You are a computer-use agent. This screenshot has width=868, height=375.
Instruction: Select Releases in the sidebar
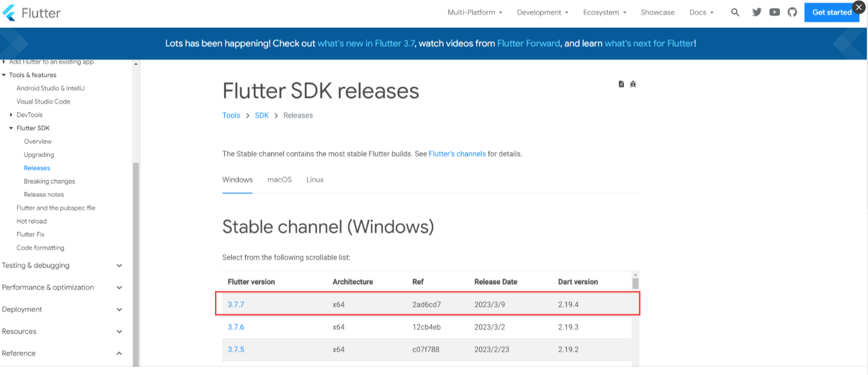coord(37,168)
